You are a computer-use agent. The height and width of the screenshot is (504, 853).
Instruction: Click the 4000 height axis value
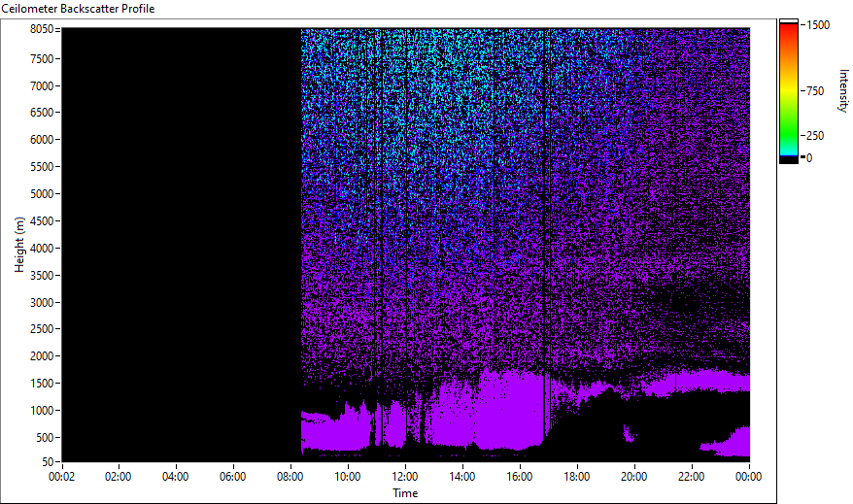tap(42, 249)
